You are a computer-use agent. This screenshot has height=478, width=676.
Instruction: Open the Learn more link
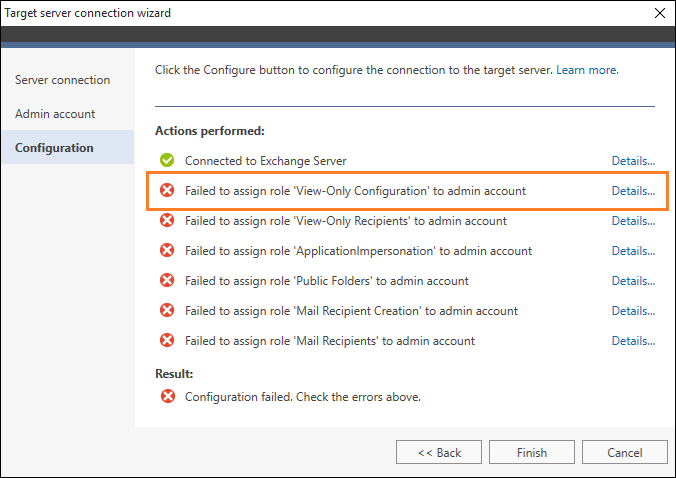pos(587,70)
